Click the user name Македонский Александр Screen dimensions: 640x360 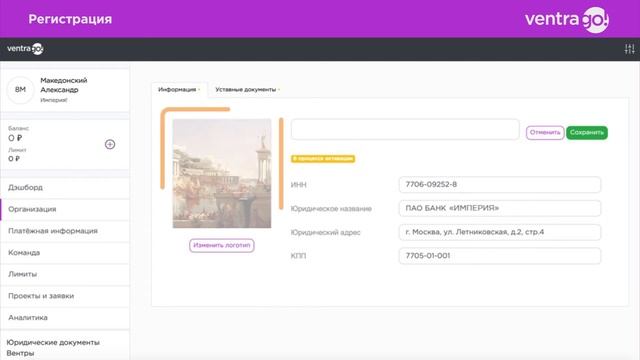coord(64,85)
